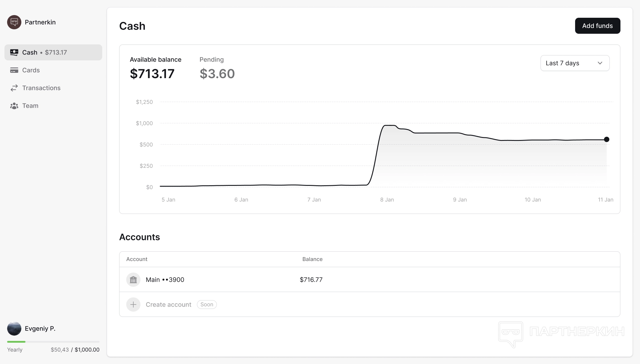
Task: Click the Cards credit card icon
Action: pos(14,70)
